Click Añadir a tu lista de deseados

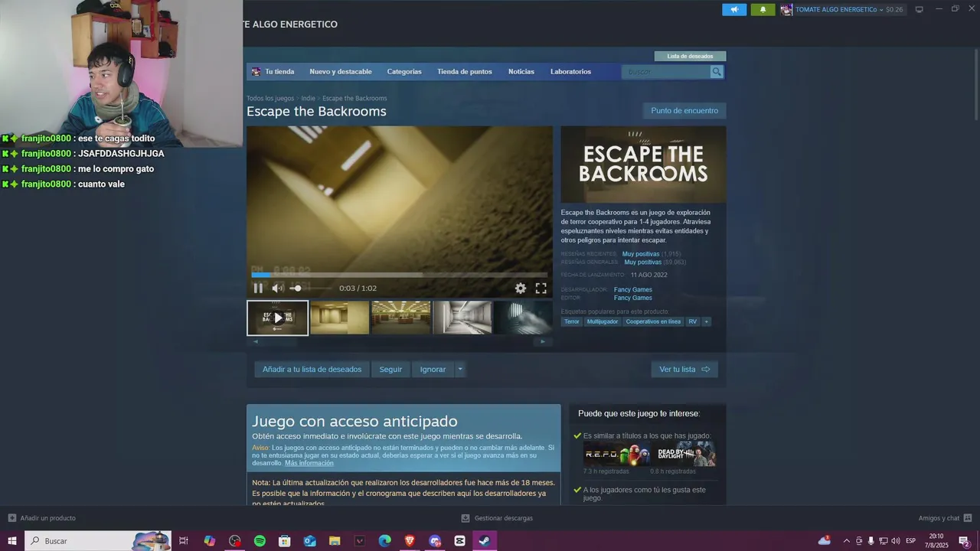pyautogui.click(x=312, y=370)
